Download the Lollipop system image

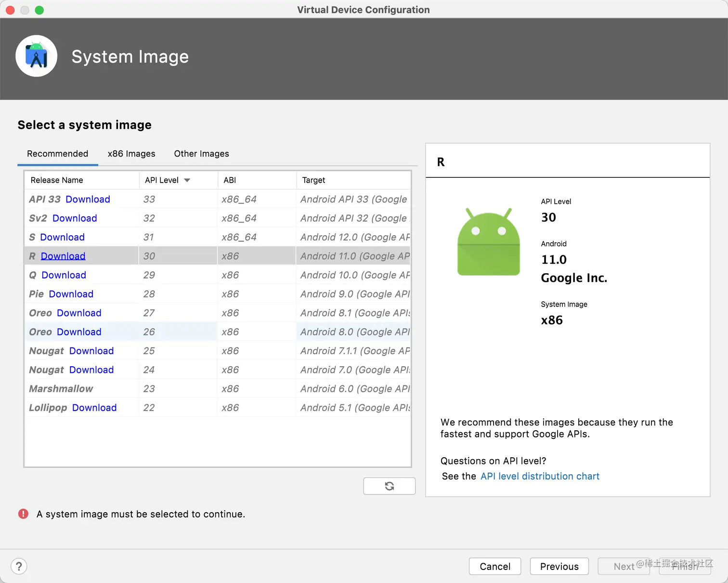click(x=94, y=408)
